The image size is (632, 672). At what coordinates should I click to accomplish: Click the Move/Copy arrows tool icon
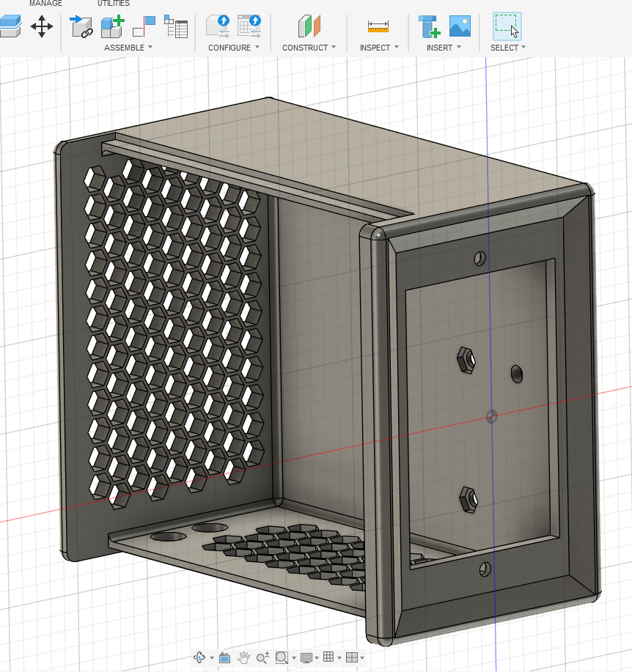coord(42,27)
